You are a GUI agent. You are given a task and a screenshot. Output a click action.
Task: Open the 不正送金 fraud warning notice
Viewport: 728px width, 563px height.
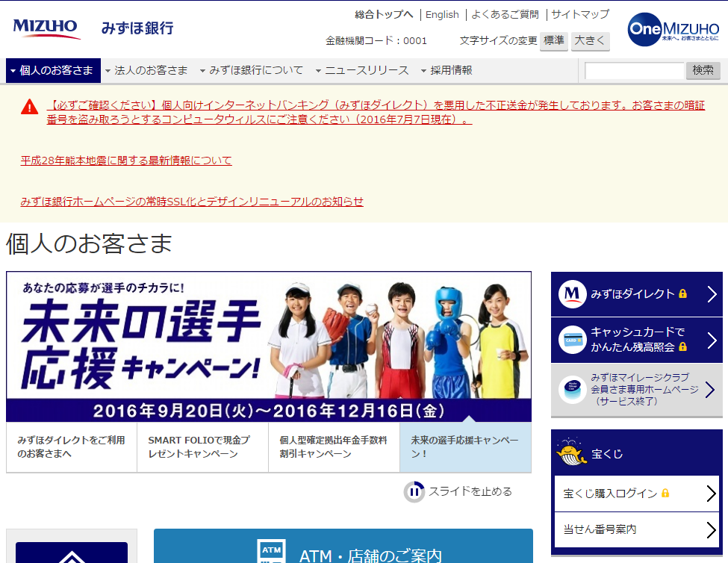tap(376, 112)
